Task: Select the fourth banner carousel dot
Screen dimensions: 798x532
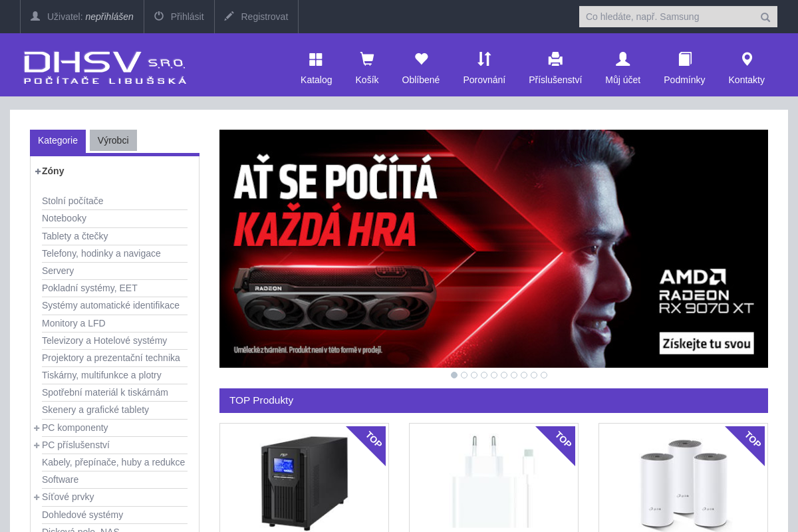Action: 484,375
